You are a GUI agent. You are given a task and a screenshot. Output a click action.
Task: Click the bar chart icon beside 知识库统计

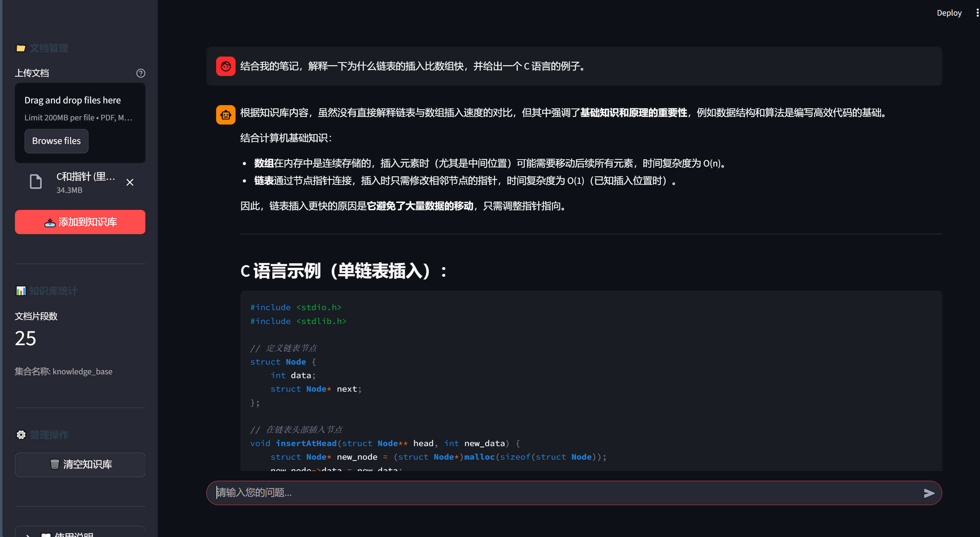pyautogui.click(x=21, y=291)
